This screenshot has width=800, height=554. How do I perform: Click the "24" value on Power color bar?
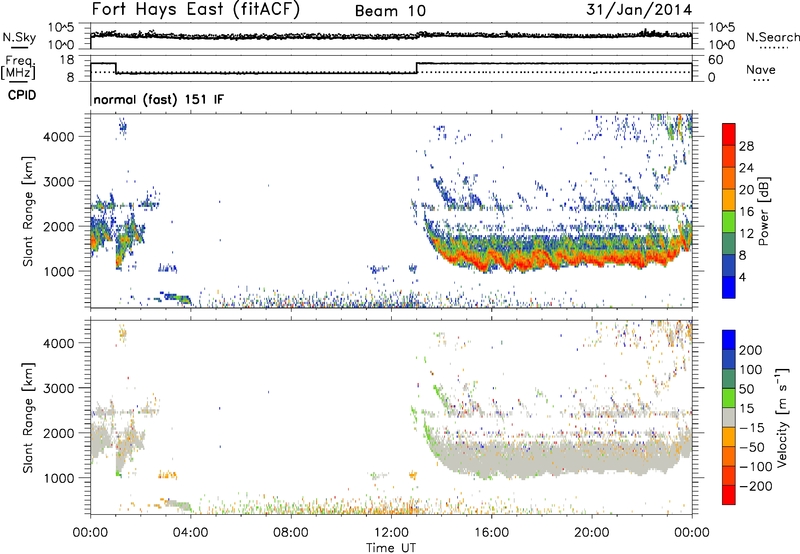click(746, 168)
